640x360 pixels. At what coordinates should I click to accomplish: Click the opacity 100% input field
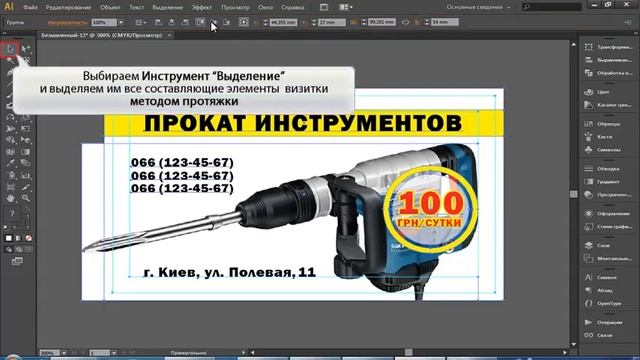104,22
